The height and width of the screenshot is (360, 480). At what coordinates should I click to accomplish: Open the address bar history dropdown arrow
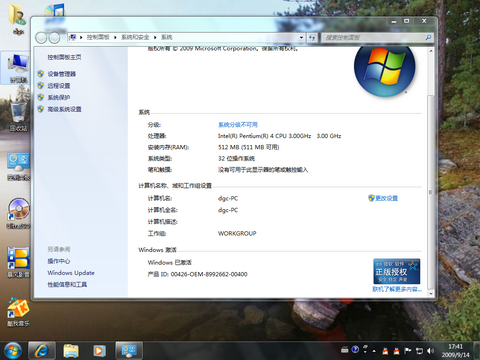click(301, 37)
